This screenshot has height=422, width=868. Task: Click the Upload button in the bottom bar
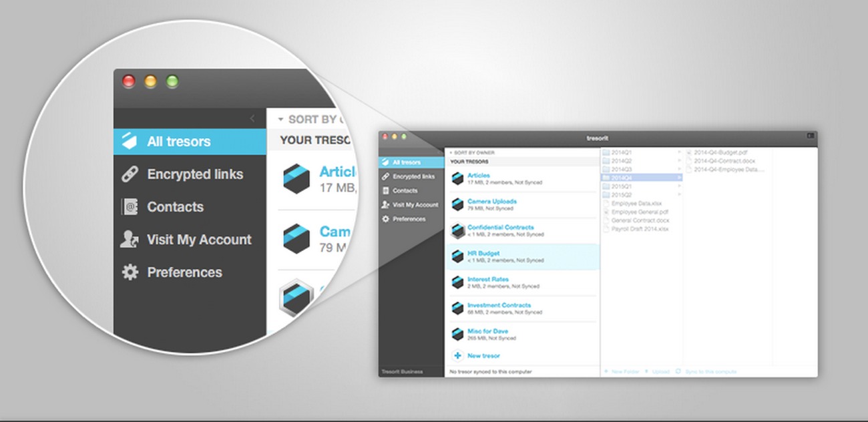(x=657, y=371)
